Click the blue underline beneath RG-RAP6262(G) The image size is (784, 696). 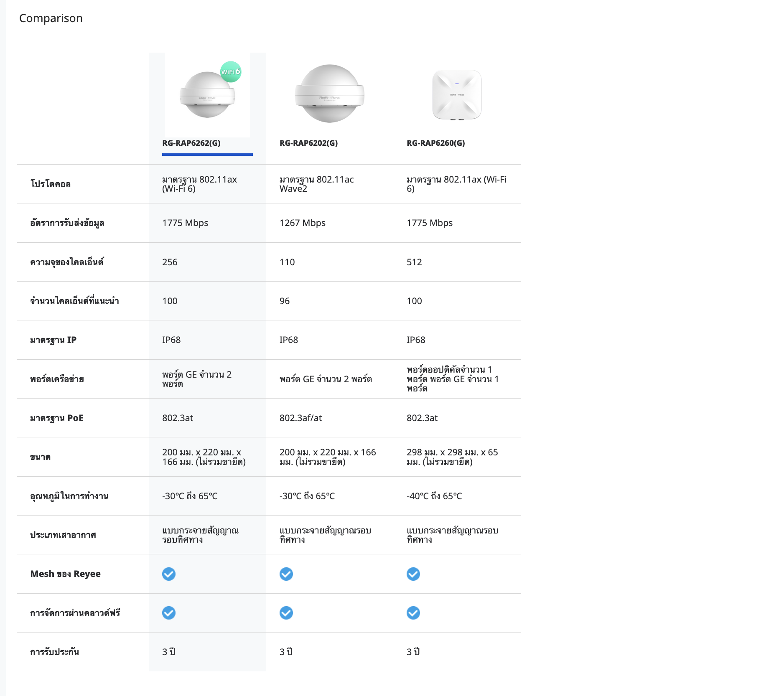tap(207, 155)
